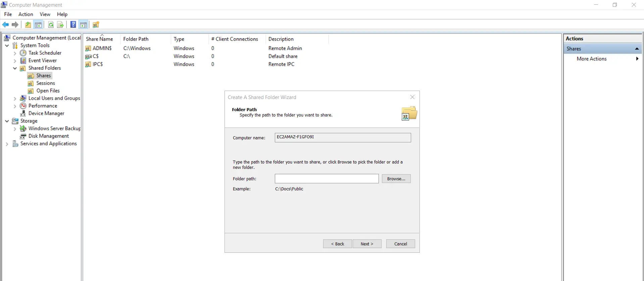Open the More Actions submenu arrow
This screenshot has height=281, width=644.
[x=637, y=59]
